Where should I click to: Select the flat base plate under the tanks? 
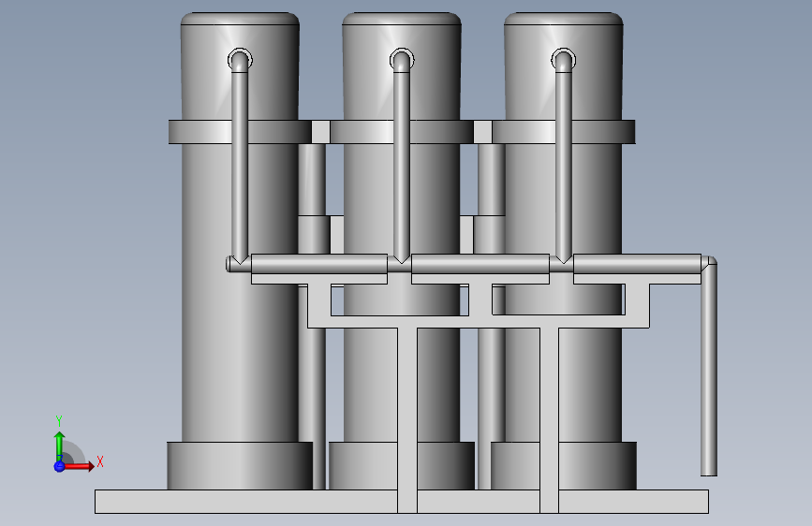(402, 502)
